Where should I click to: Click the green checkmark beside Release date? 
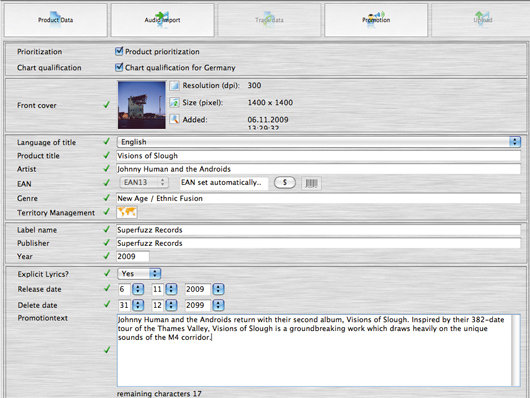coord(107,288)
